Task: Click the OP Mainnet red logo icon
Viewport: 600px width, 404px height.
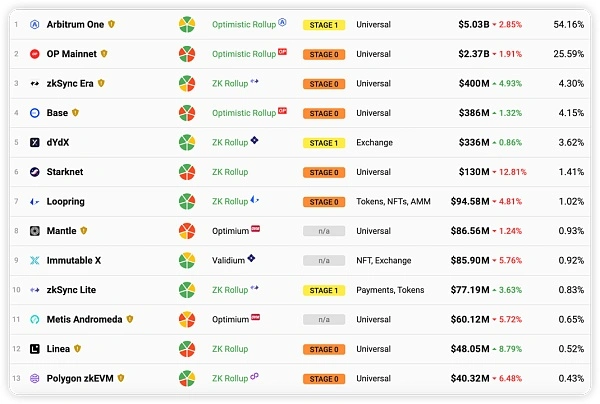Action: tap(34, 54)
